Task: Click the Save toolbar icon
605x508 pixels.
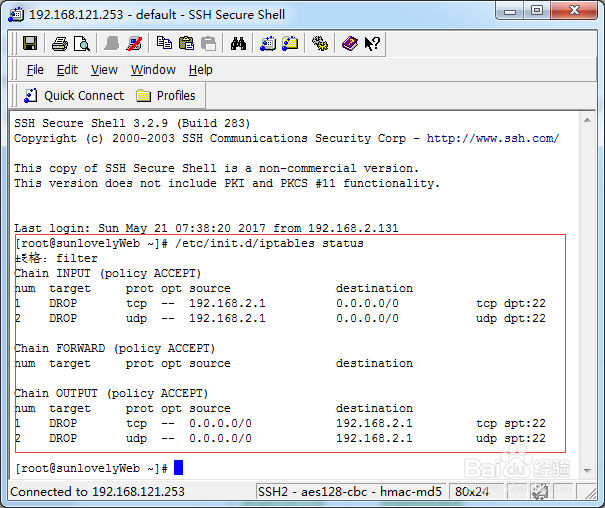Action: 30,44
